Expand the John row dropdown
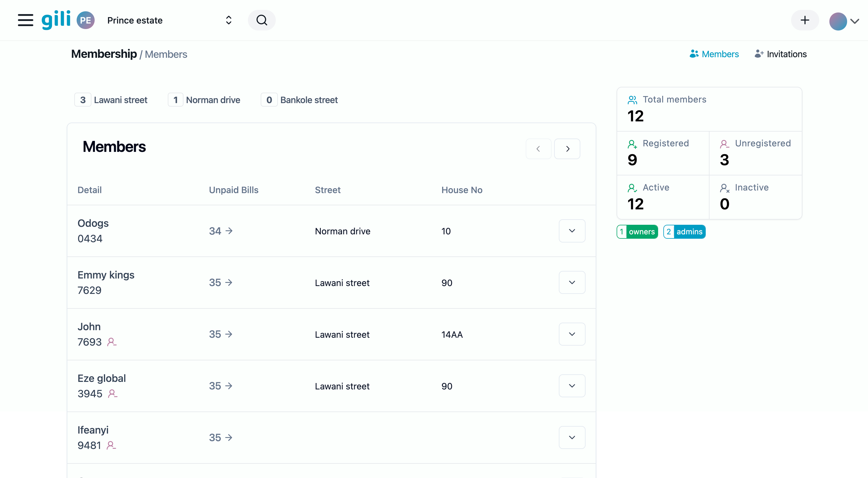The width and height of the screenshot is (868, 478). (572, 334)
